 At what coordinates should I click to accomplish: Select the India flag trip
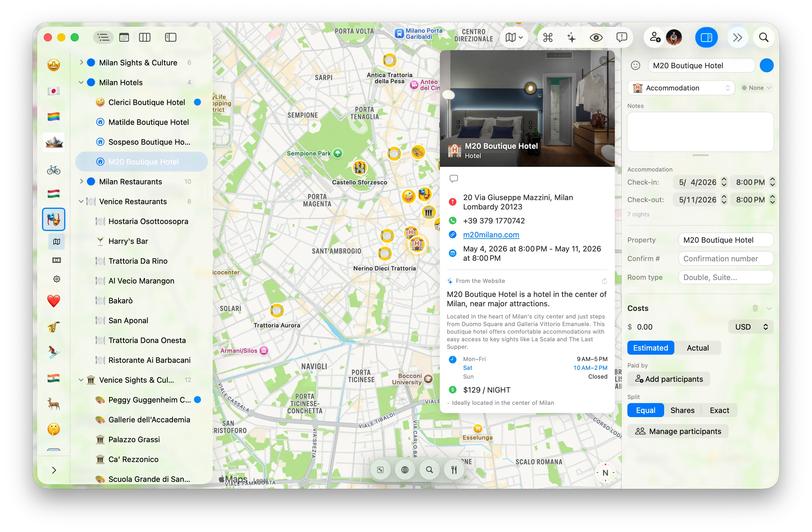coord(54,378)
